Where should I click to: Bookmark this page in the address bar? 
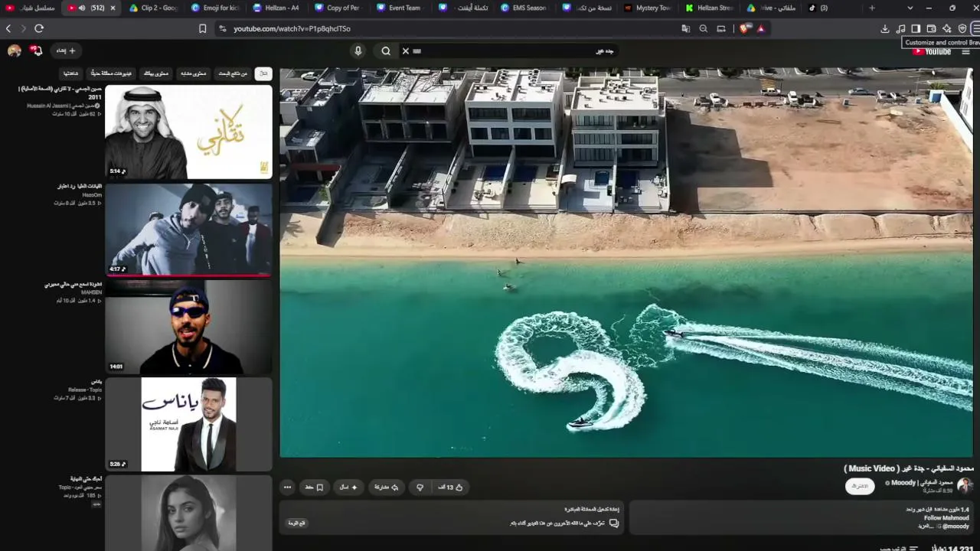click(x=202, y=28)
